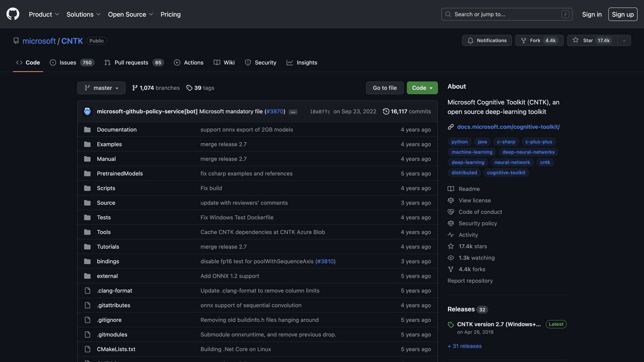
Task: Open repository notifications settings
Action: coord(486,40)
